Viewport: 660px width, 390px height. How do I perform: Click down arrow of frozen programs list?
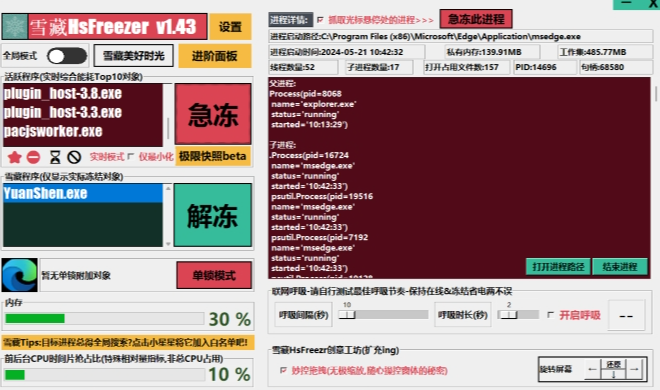(168, 243)
